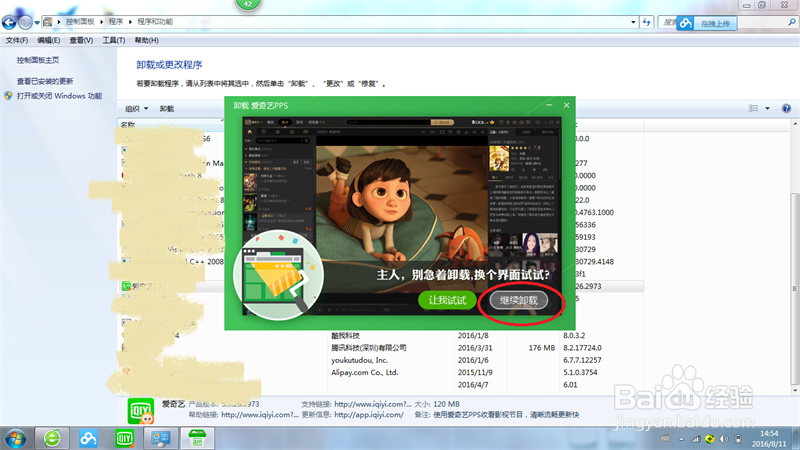The height and width of the screenshot is (450, 800).
Task: Click the iQIYI icon in details pane
Action: tap(141, 411)
